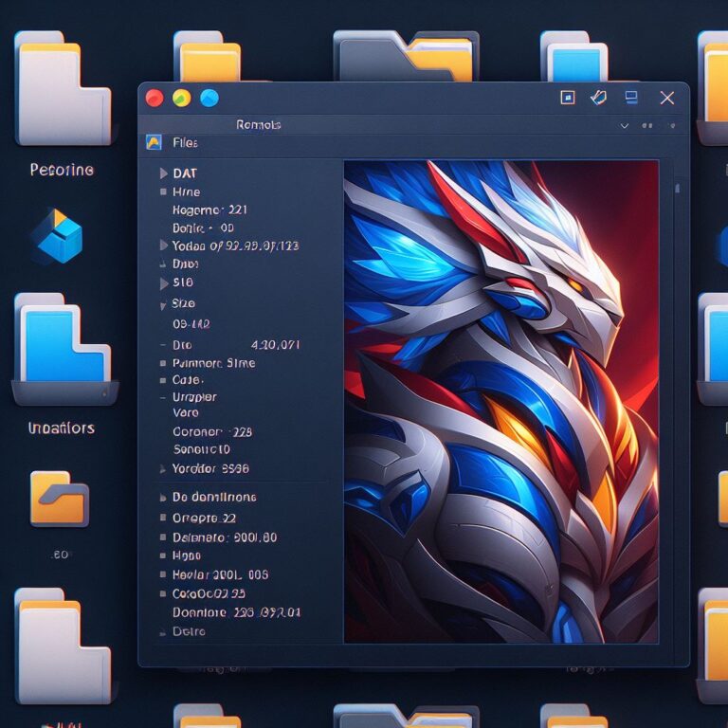Click the tag icon in the title bar
Image resolution: width=728 pixels, height=728 pixels.
598,98
